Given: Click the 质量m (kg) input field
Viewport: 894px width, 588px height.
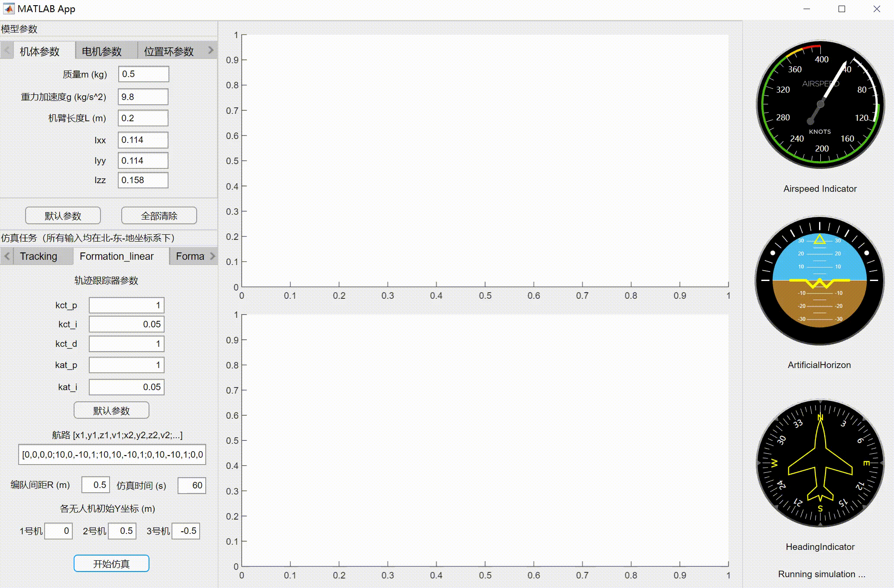Looking at the screenshot, I should [143, 74].
